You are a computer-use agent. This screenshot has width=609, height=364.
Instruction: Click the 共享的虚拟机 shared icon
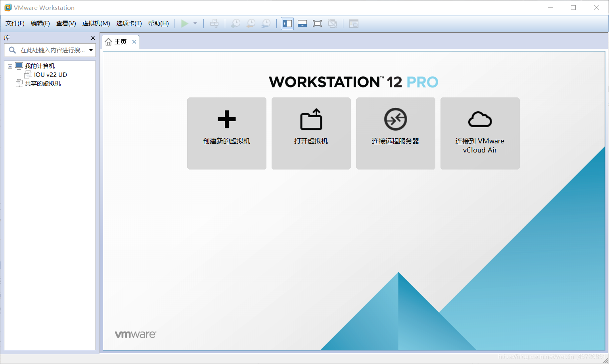[x=19, y=83]
